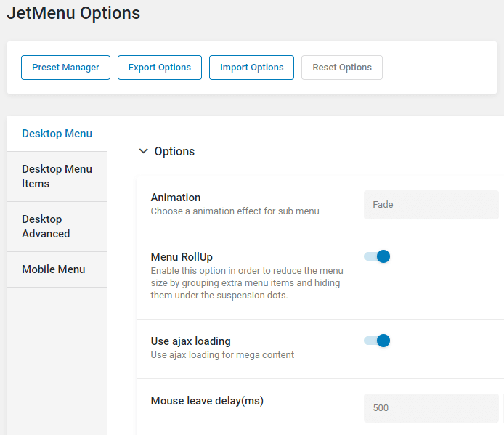Collapse the Options section chevron
Image resolution: width=504 pixels, height=435 pixels.
143,151
